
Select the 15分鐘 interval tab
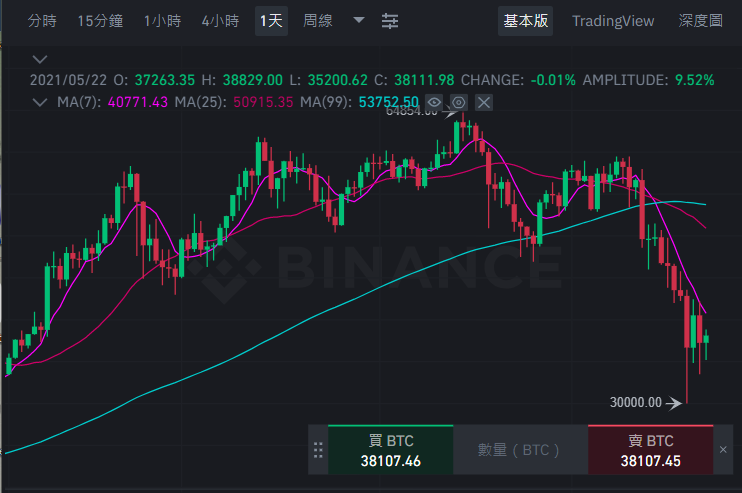pos(100,21)
